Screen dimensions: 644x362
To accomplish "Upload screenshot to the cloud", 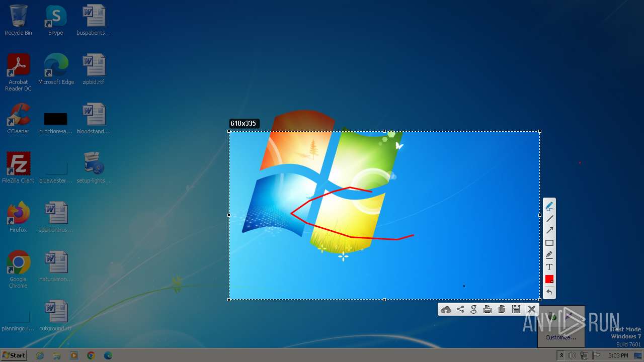I will pyautogui.click(x=446, y=309).
